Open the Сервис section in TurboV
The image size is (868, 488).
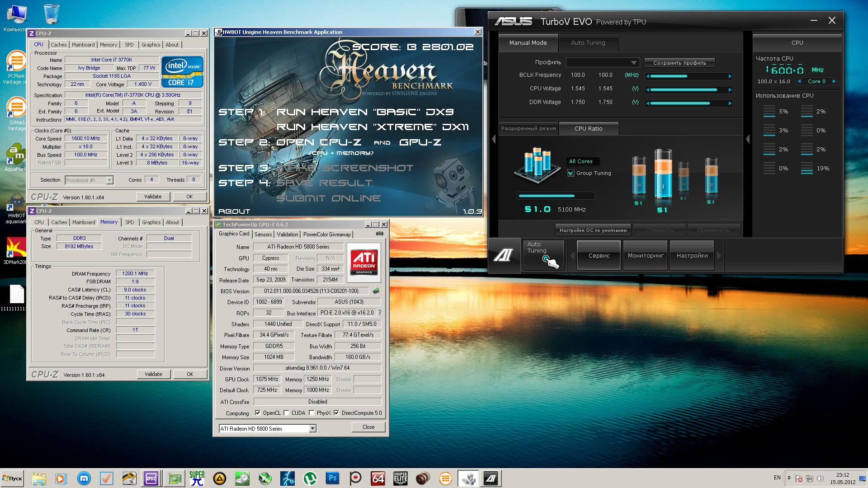pos(599,255)
